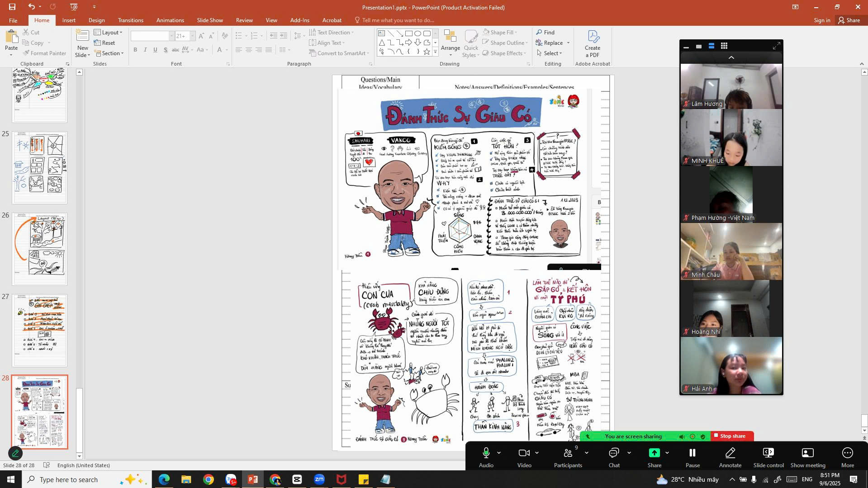Open File Explorer from the taskbar
The height and width of the screenshot is (488, 868).
pyautogui.click(x=186, y=479)
